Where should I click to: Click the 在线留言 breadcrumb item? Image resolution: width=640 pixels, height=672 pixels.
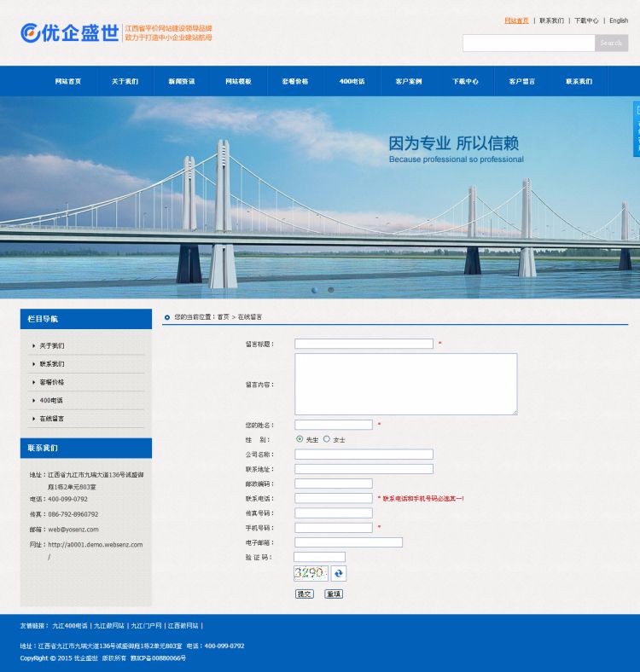250,317
